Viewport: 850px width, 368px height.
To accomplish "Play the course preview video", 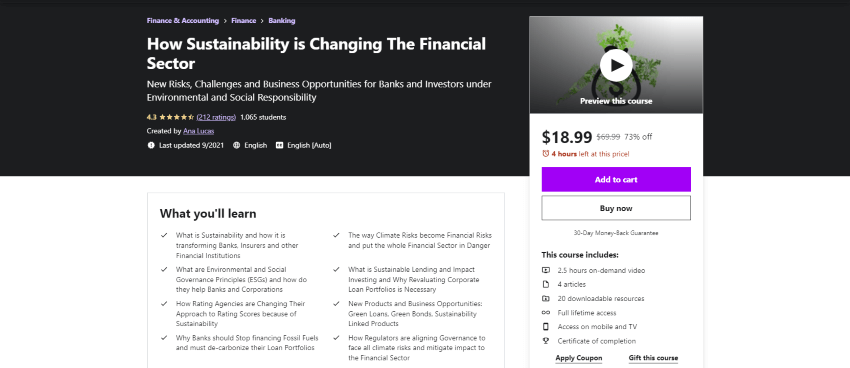I will (x=616, y=65).
